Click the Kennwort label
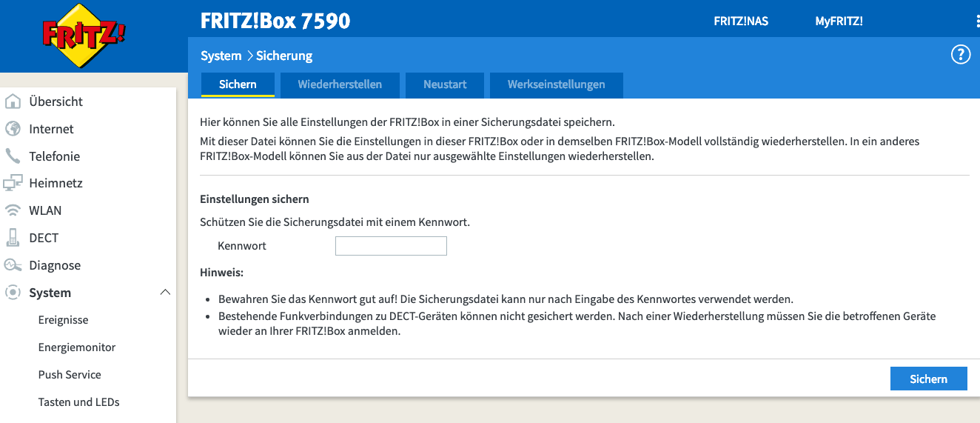The image size is (980, 423). coord(242,246)
